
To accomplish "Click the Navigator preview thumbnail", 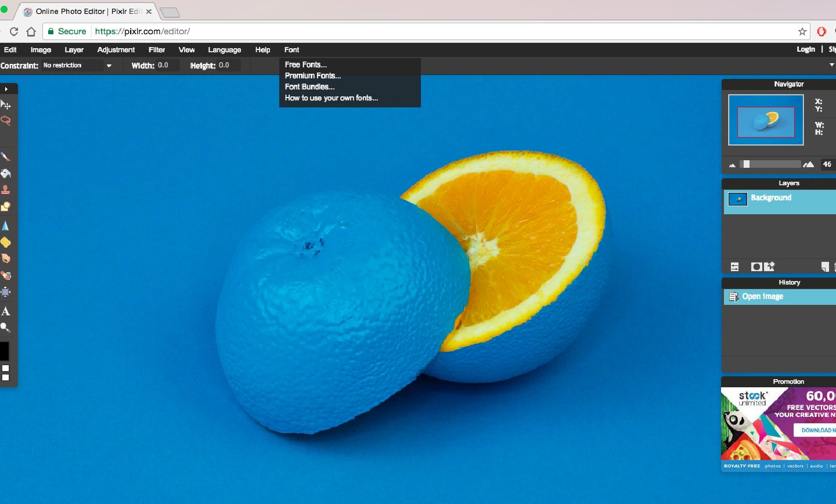I will pyautogui.click(x=766, y=120).
